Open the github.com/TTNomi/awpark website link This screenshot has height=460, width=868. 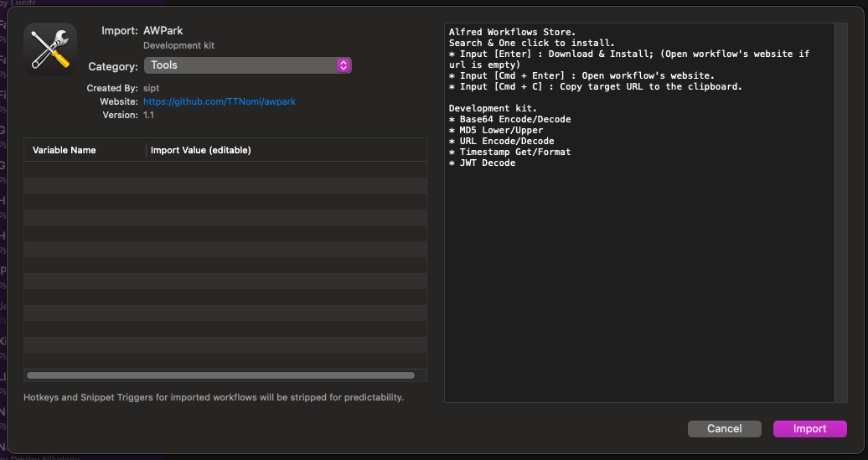(x=220, y=102)
